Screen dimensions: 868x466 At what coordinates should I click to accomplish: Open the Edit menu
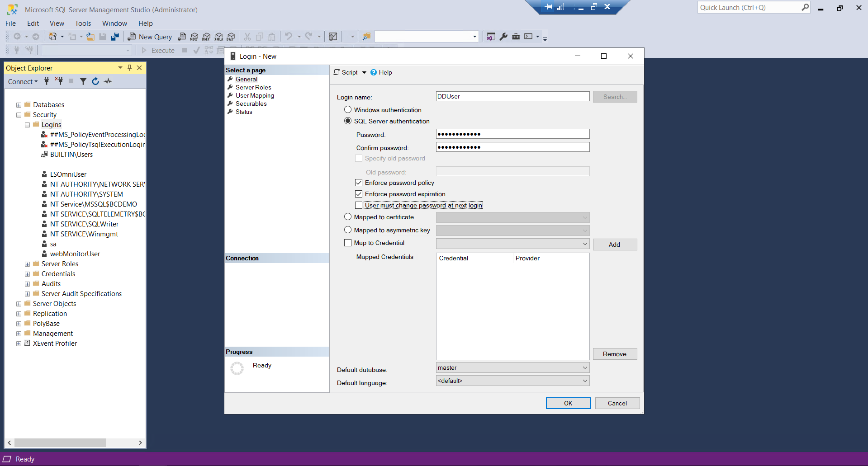point(33,23)
